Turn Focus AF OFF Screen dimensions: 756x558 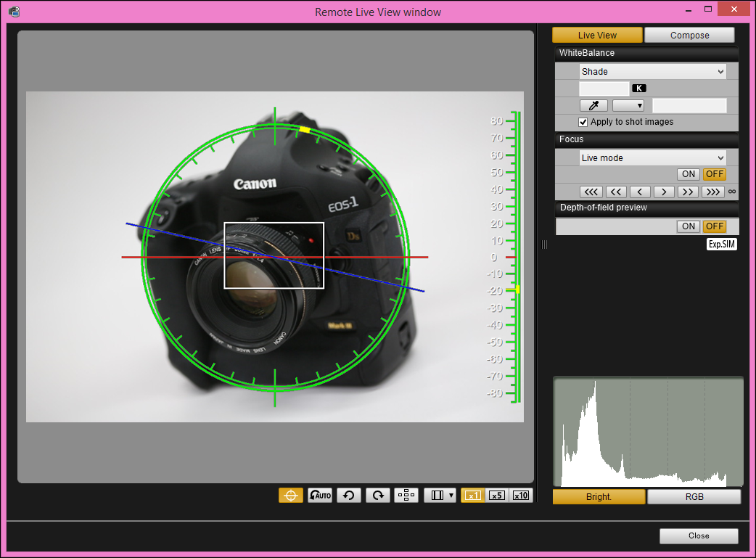(x=715, y=174)
